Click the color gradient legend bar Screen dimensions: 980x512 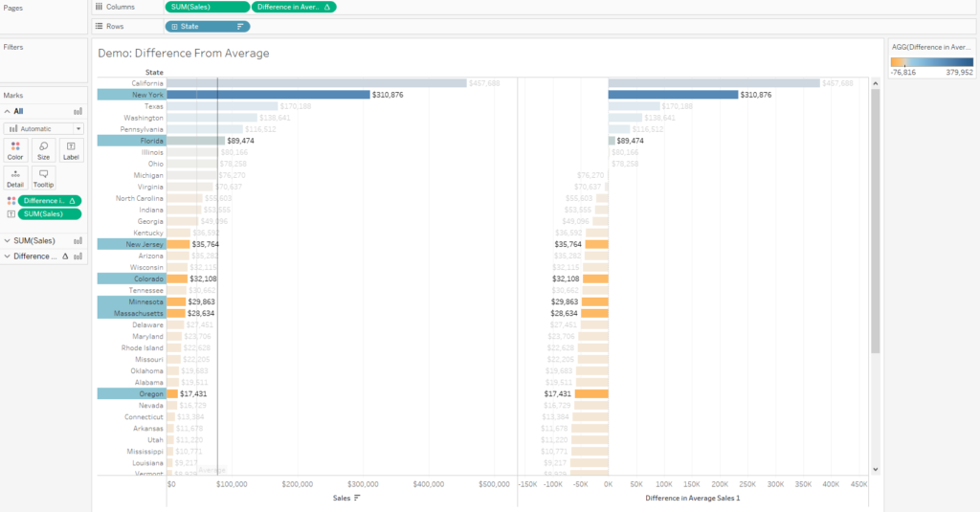[x=931, y=60]
